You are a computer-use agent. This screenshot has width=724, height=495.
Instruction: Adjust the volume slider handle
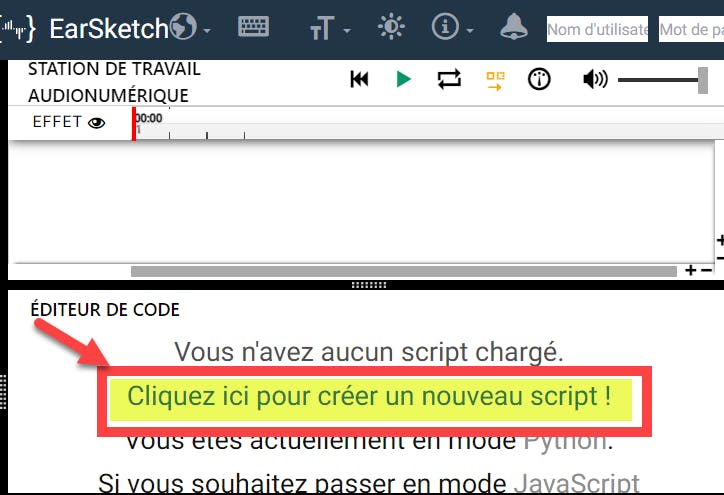point(703,80)
